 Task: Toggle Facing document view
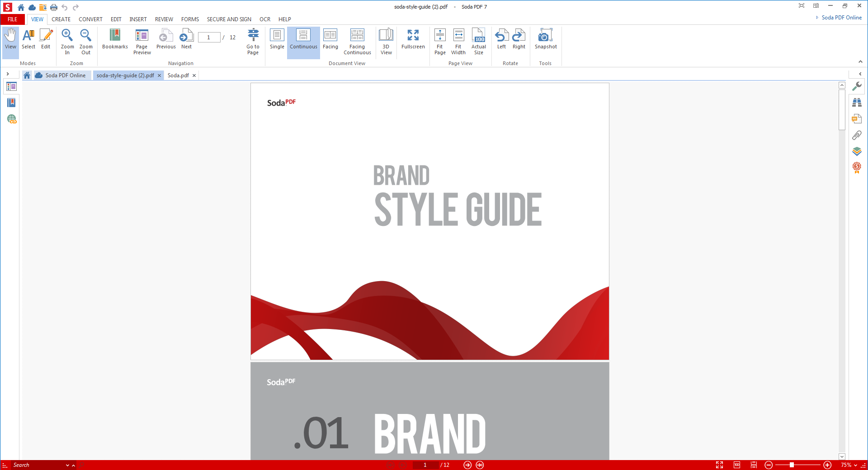tap(330, 40)
